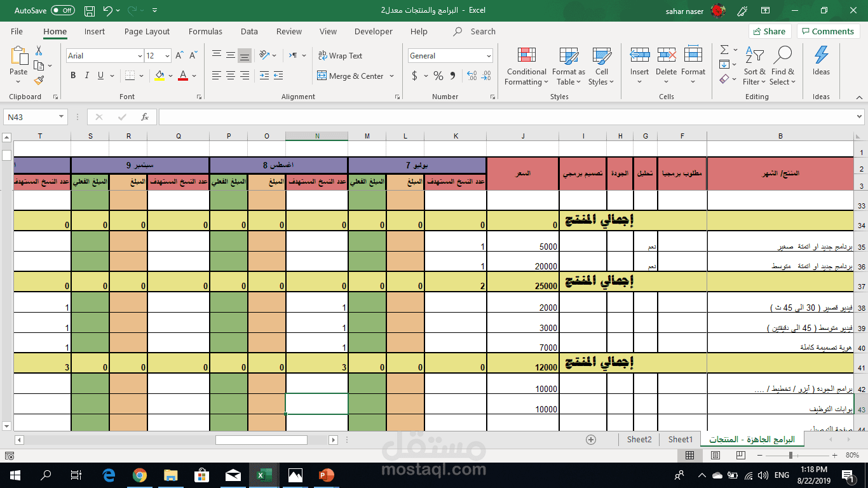Open the File menu
The image size is (868, 488).
coord(17,31)
